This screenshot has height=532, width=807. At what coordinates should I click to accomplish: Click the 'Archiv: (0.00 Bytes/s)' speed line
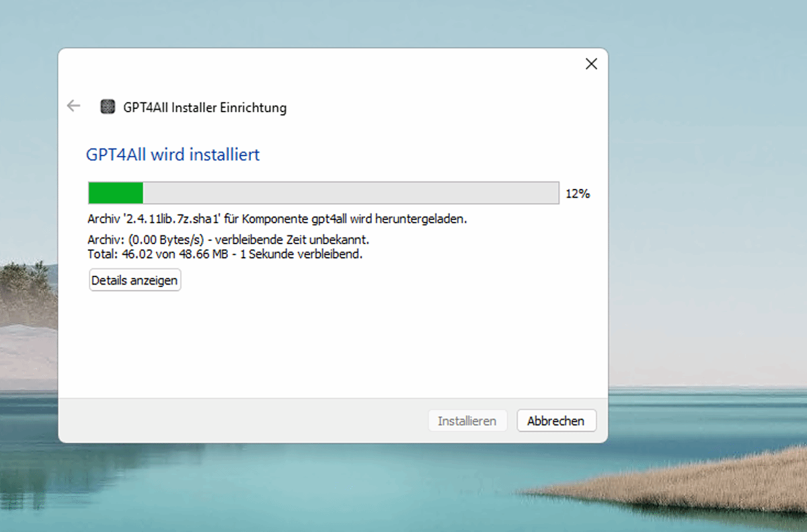pyautogui.click(x=229, y=239)
